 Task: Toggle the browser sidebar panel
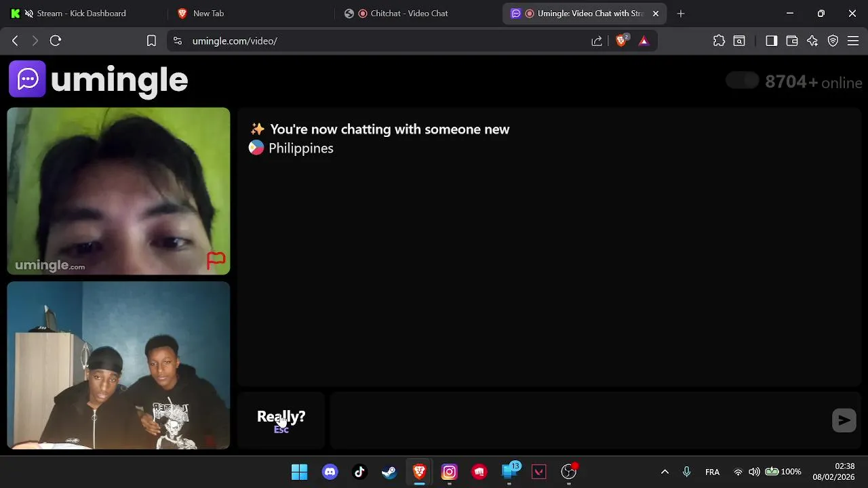771,41
